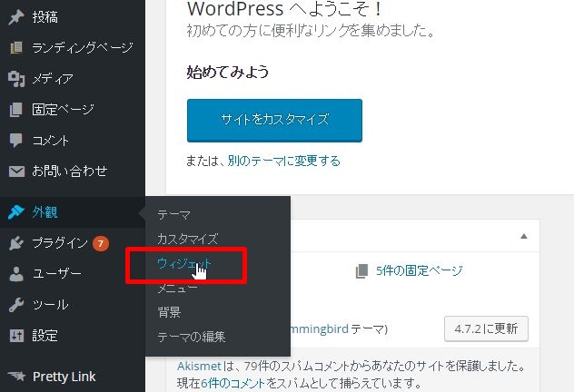Collapse the dashboard widget with the triangle toggle
Screen dimensions: 574x392
(x=524, y=236)
